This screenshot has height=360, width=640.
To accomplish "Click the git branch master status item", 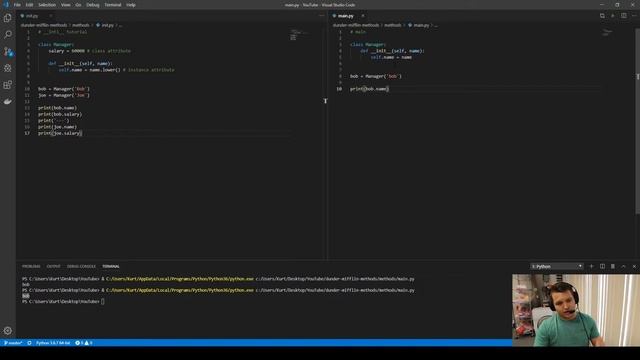I will click(x=13, y=343).
